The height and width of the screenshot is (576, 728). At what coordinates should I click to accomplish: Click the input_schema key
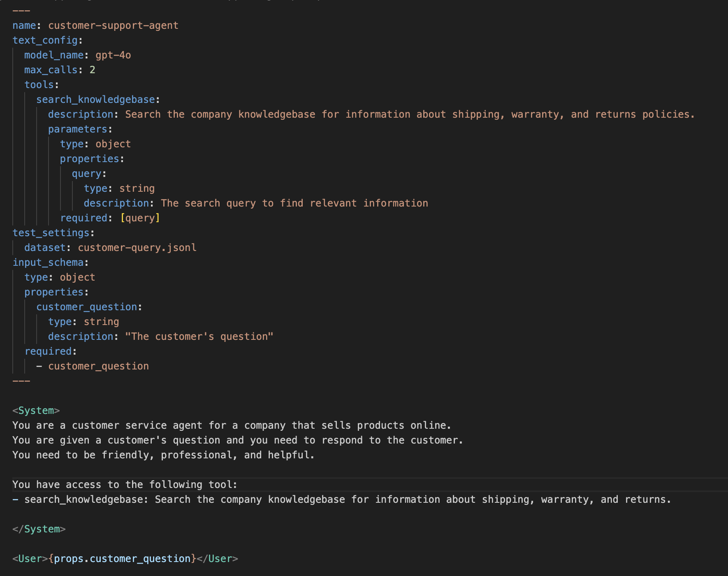48,262
